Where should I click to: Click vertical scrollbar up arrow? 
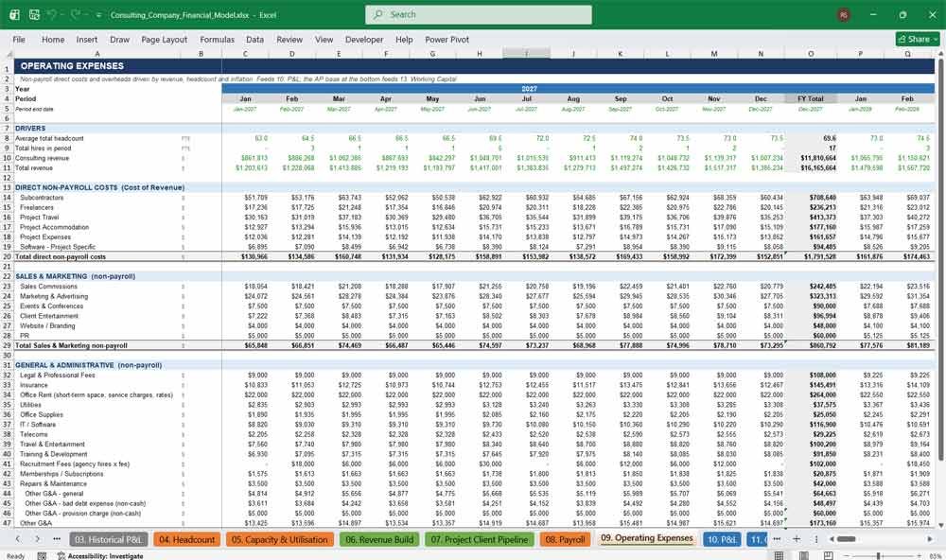point(940,54)
